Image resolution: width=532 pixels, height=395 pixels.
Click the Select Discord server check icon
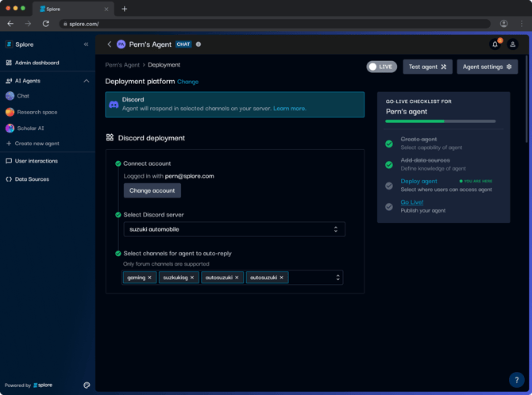click(x=118, y=215)
